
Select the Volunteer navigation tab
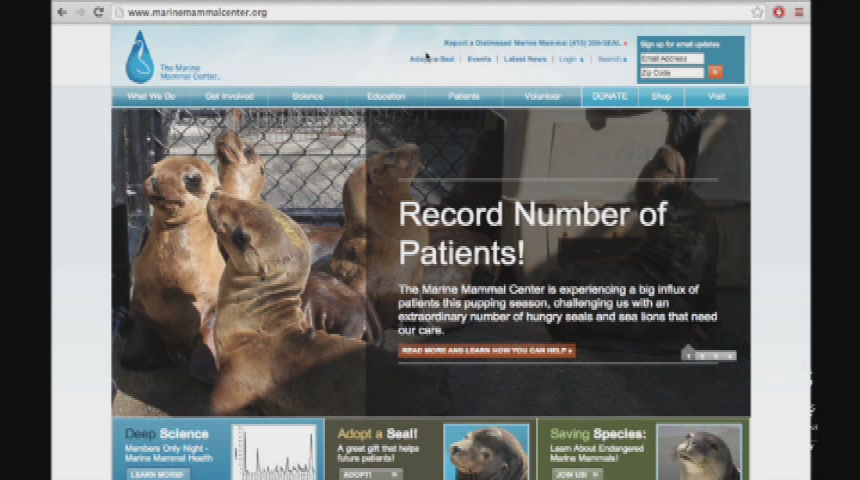pos(542,96)
